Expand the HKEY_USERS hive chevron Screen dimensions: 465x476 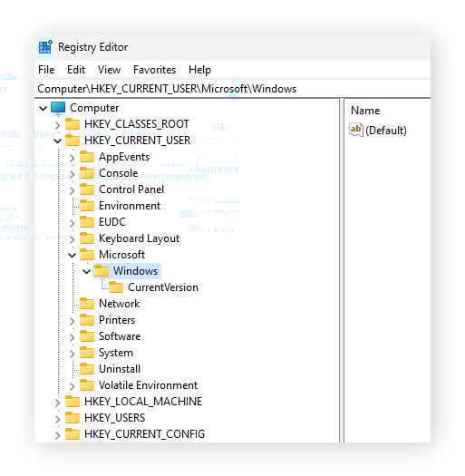click(x=58, y=419)
